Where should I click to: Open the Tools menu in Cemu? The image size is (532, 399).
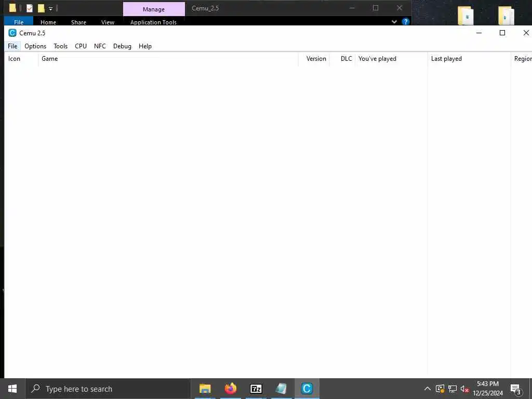[60, 46]
